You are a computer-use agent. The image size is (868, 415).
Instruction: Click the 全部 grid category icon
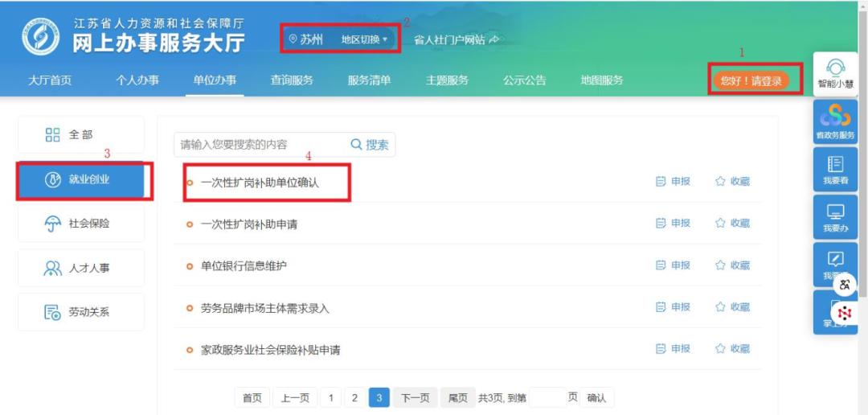53,135
